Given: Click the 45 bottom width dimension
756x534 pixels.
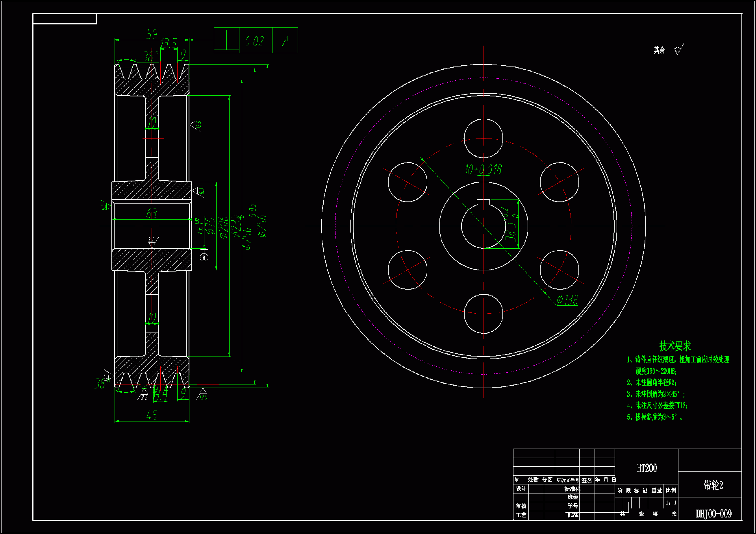Looking at the screenshot, I should [x=152, y=415].
